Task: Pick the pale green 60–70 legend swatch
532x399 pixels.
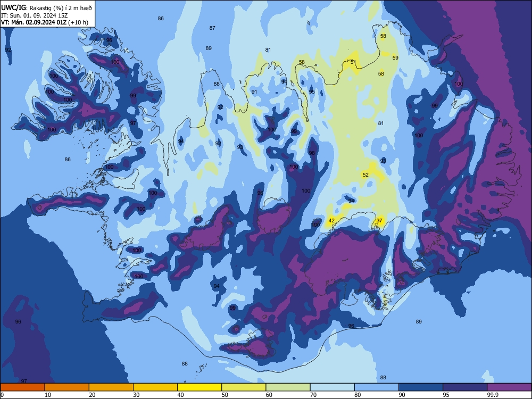Action: [x=288, y=387]
